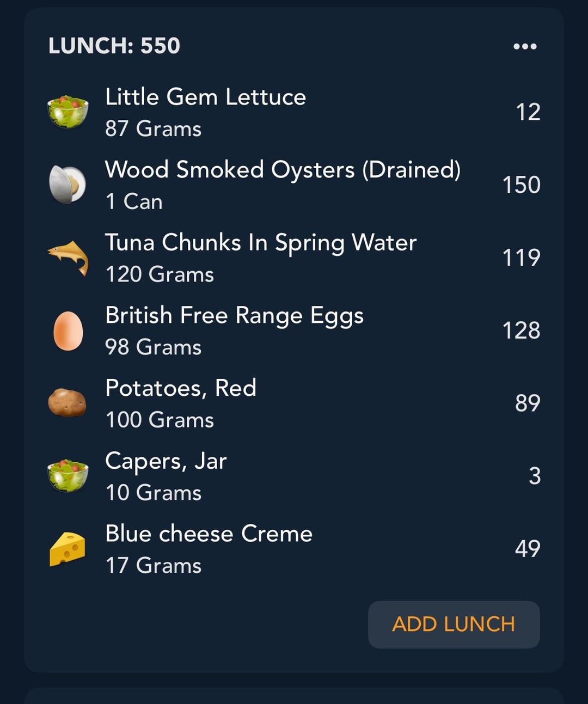Tap the 150 calorie value for the oysters
The height and width of the screenshot is (704, 588).
(521, 185)
